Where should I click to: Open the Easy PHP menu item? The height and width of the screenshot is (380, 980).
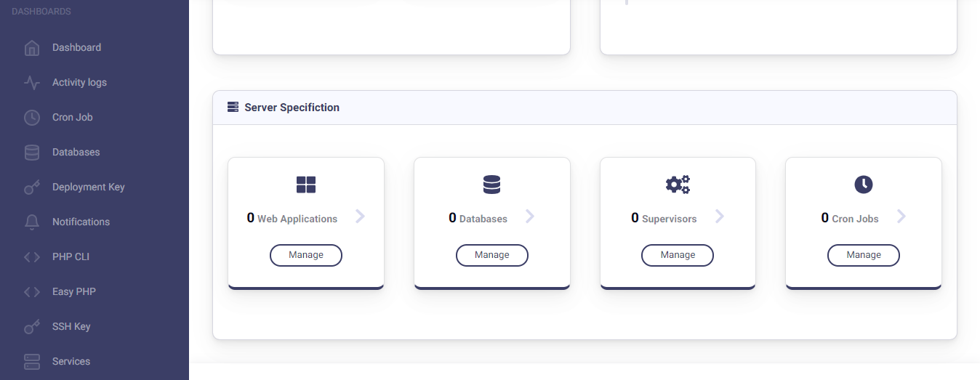(x=73, y=292)
